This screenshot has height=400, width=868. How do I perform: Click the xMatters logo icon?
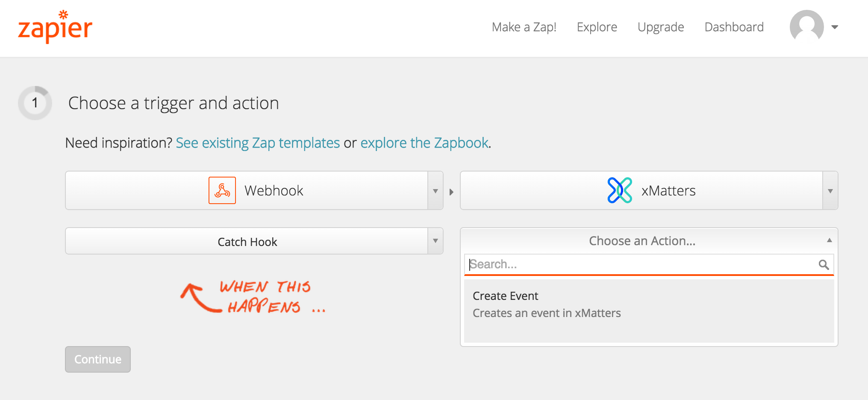[x=620, y=190]
